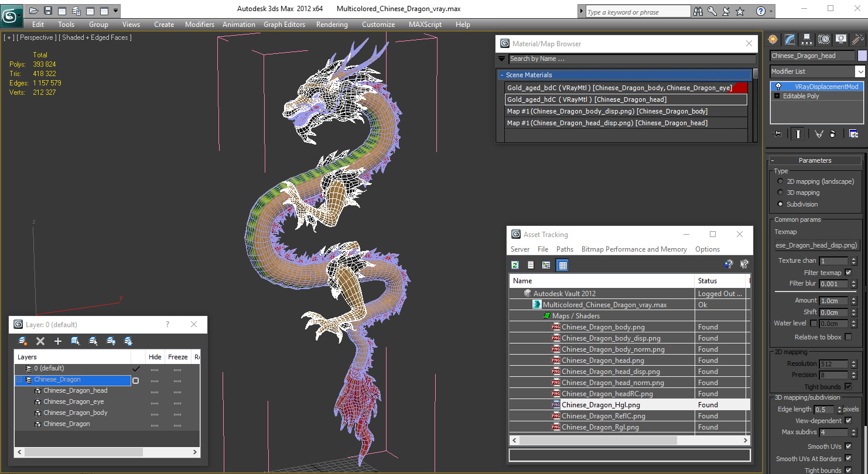This screenshot has width=868, height=474.
Task: Click Amount spinner arrows
Action: click(x=853, y=301)
